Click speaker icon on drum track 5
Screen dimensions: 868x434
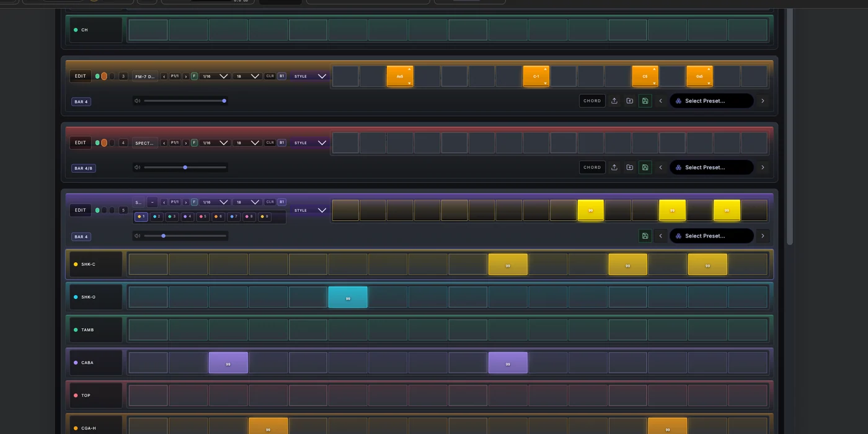pyautogui.click(x=138, y=236)
